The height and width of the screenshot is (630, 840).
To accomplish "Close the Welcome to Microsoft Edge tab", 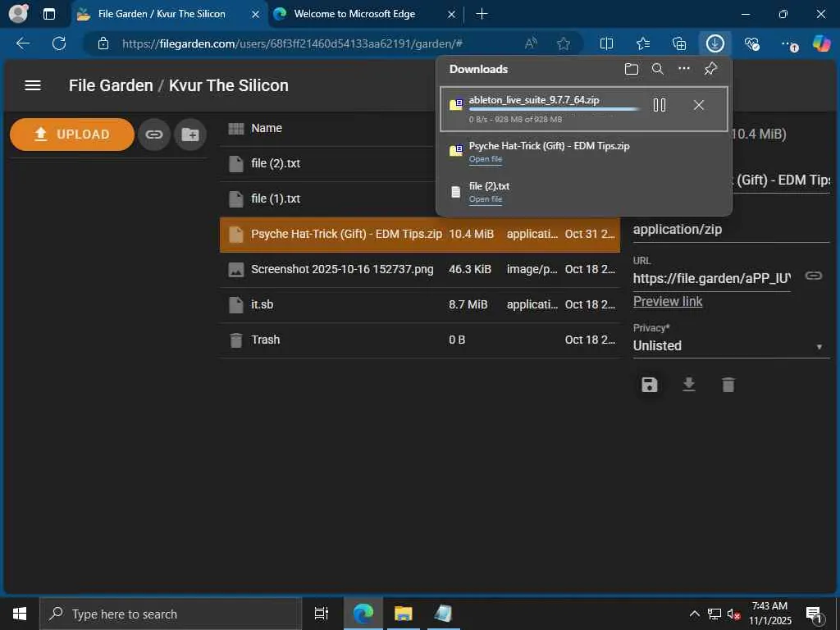I will 451,15.
